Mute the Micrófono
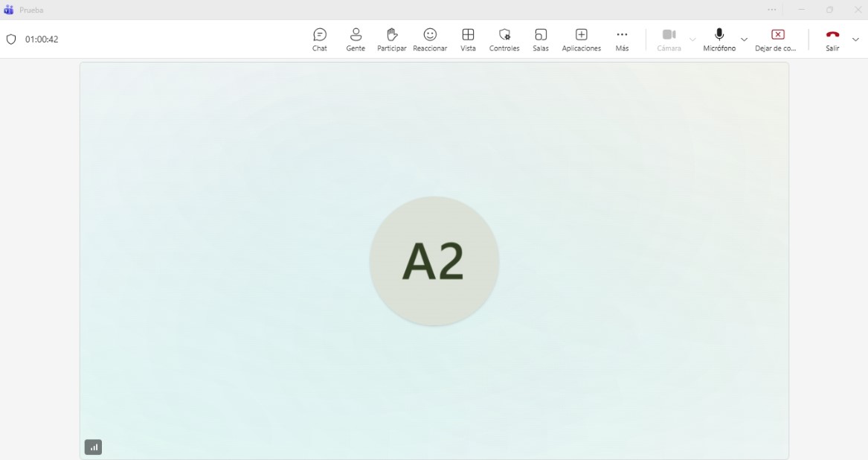The width and height of the screenshot is (868, 460). pyautogui.click(x=719, y=40)
